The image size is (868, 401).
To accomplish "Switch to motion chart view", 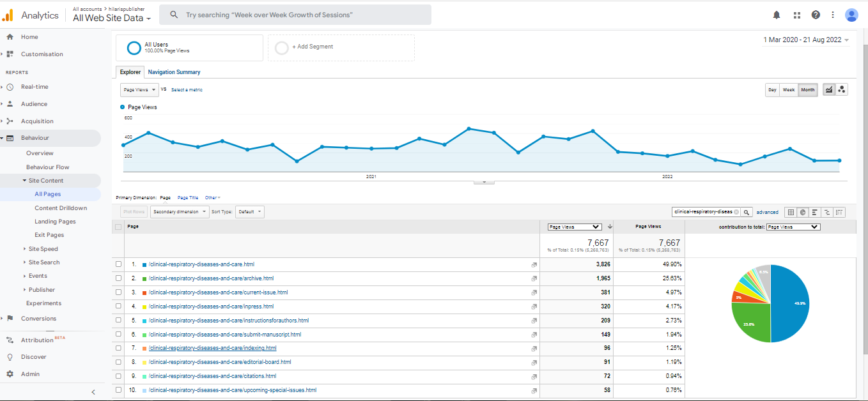I will coord(842,90).
